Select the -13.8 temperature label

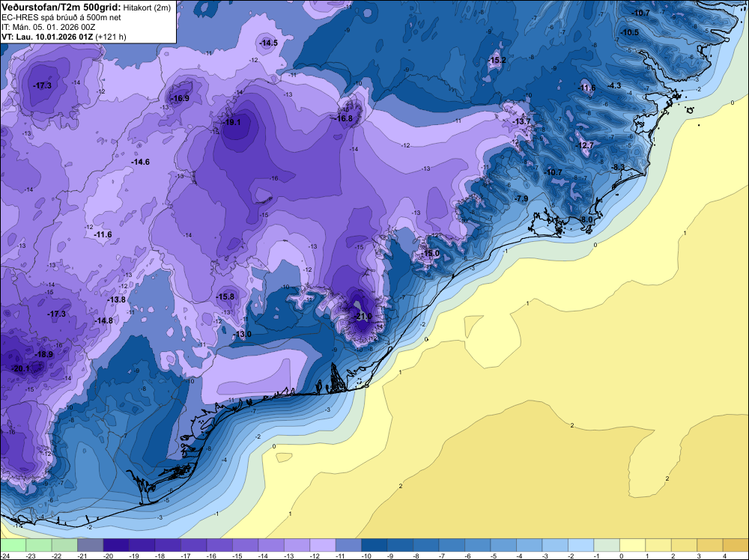pos(117,299)
